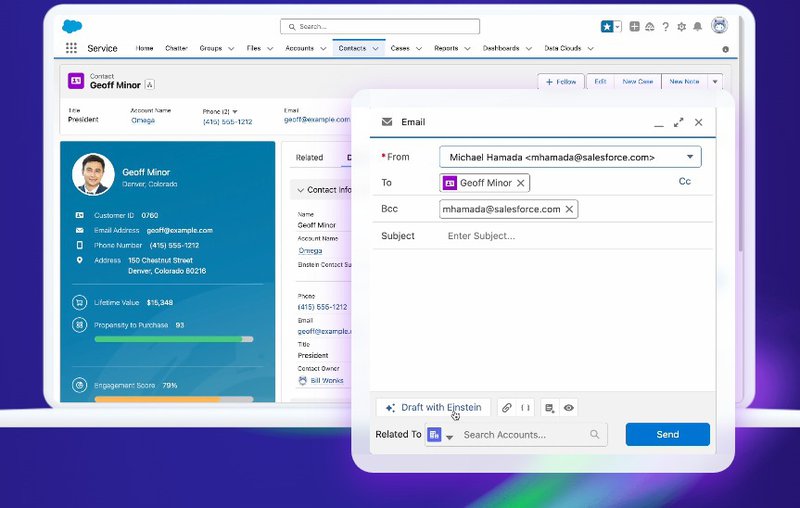Viewport: 800px width, 508px height.
Task: Open the Notifications bell icon
Action: 697,27
